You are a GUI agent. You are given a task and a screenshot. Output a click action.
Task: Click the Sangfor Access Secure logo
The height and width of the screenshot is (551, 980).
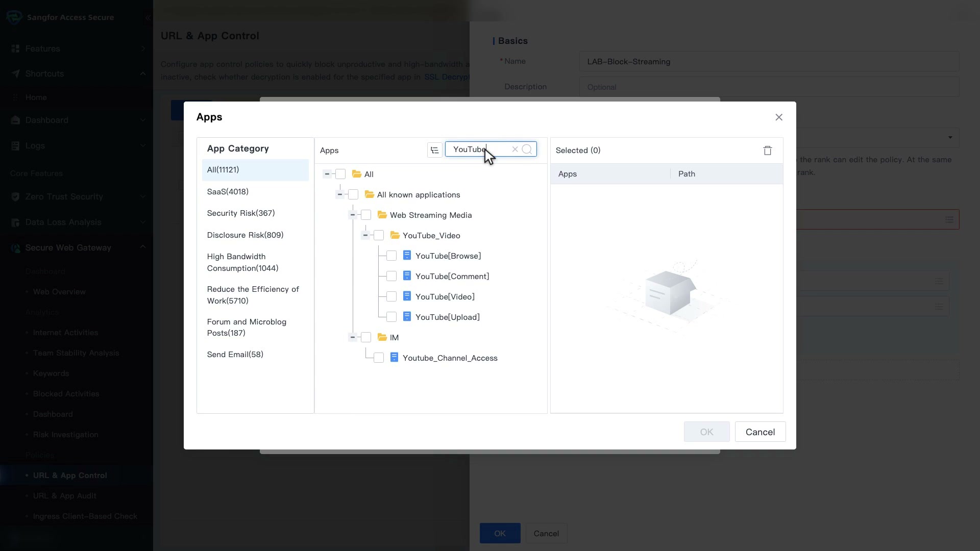tap(14, 17)
